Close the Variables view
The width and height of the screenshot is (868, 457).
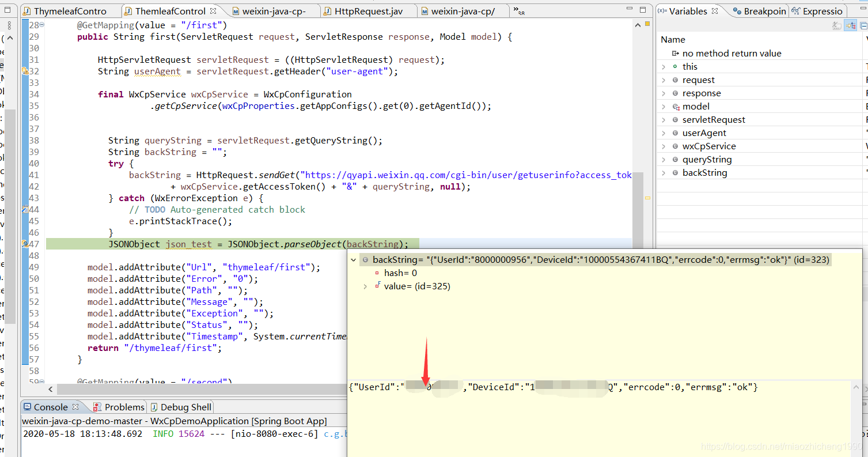coord(715,11)
